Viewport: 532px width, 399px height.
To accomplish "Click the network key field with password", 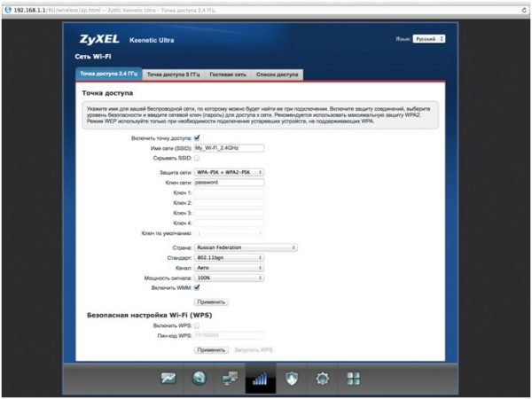I will (229, 183).
